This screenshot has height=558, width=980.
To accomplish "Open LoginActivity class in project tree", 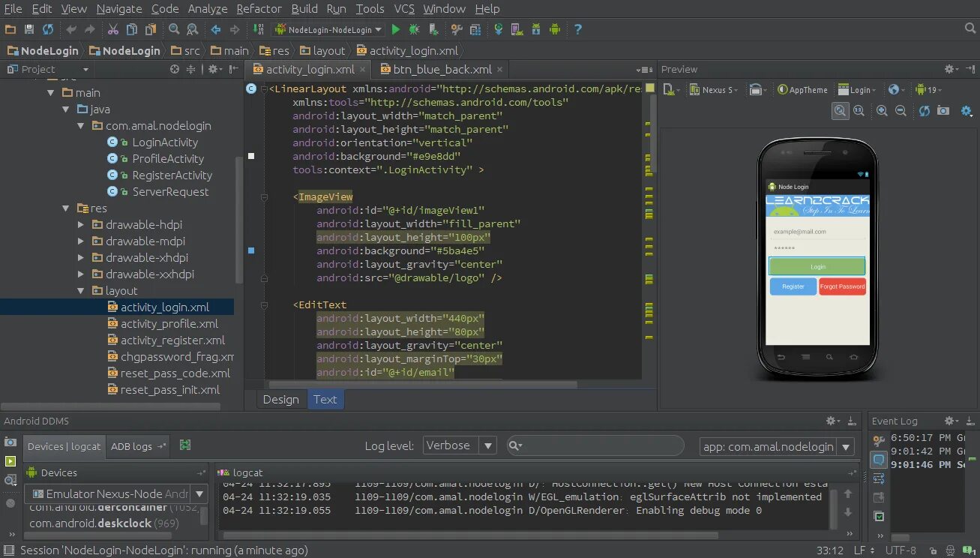I will (165, 142).
